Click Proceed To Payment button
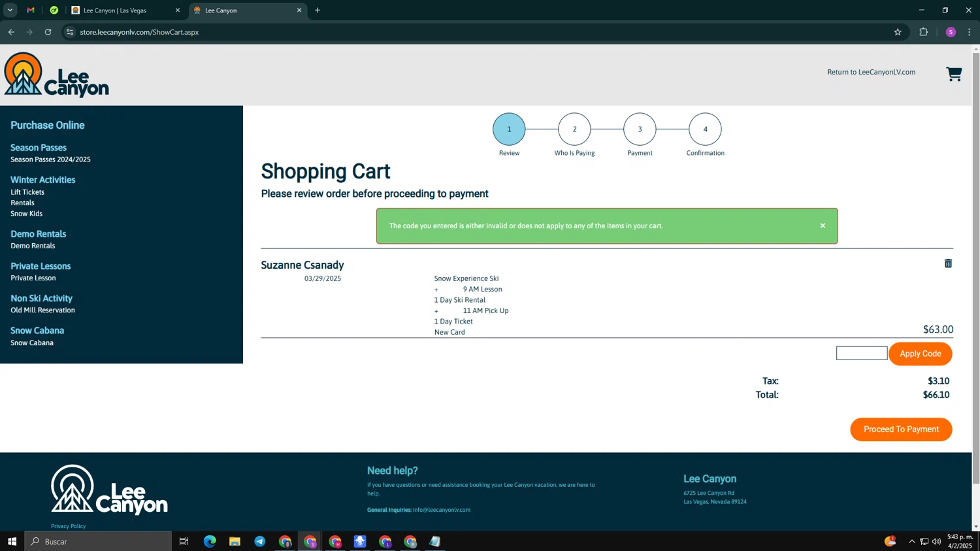Viewport: 980px width, 551px height. point(901,429)
